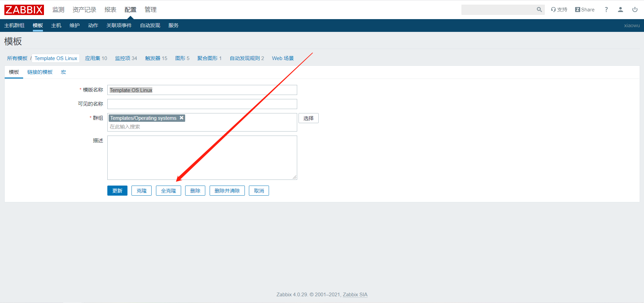This screenshot has width=644, height=303.
Task: Remove the Templates/Operating systems group tag
Action: tap(181, 118)
